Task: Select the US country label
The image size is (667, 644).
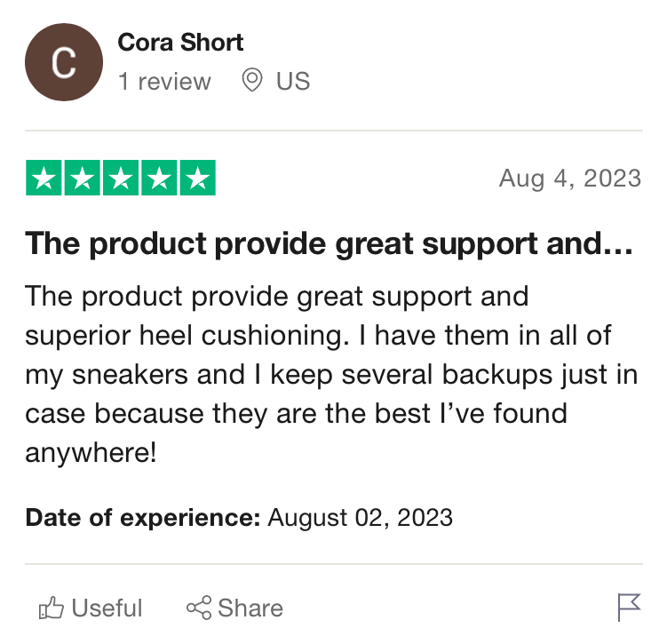Action: pos(293,81)
